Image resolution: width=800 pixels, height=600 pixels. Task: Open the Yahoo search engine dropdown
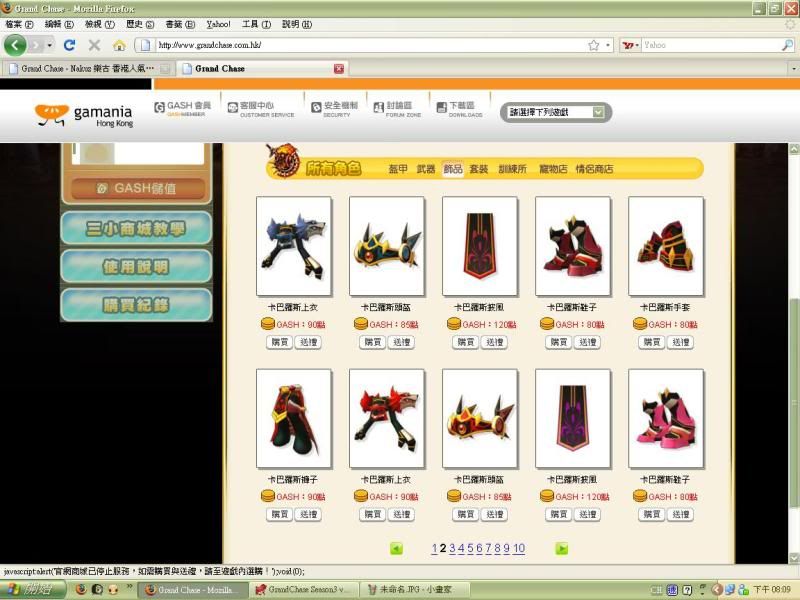click(x=631, y=45)
